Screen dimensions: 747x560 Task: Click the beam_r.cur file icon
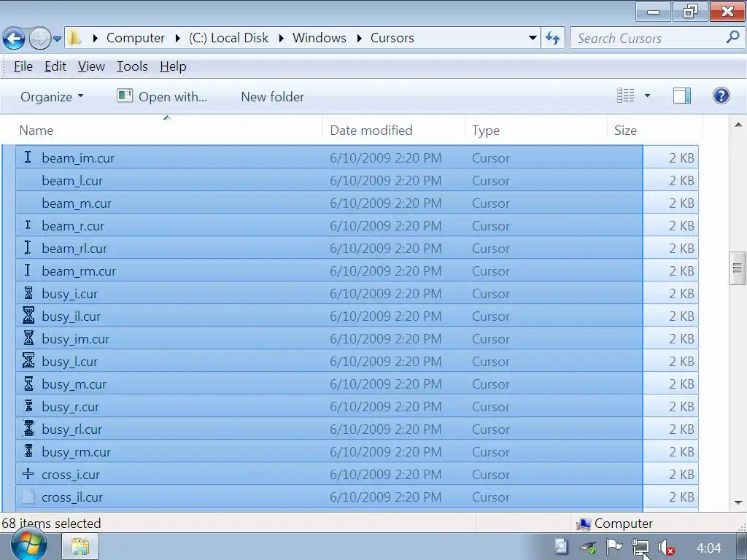click(x=28, y=225)
